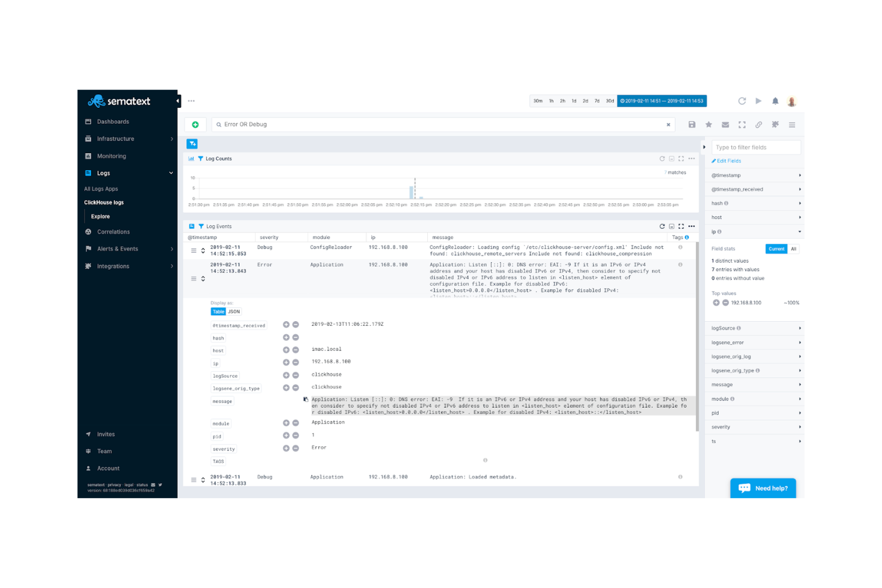Image resolution: width=882 pixels, height=588 pixels.
Task: Select the 30d time range option
Action: pyautogui.click(x=610, y=101)
